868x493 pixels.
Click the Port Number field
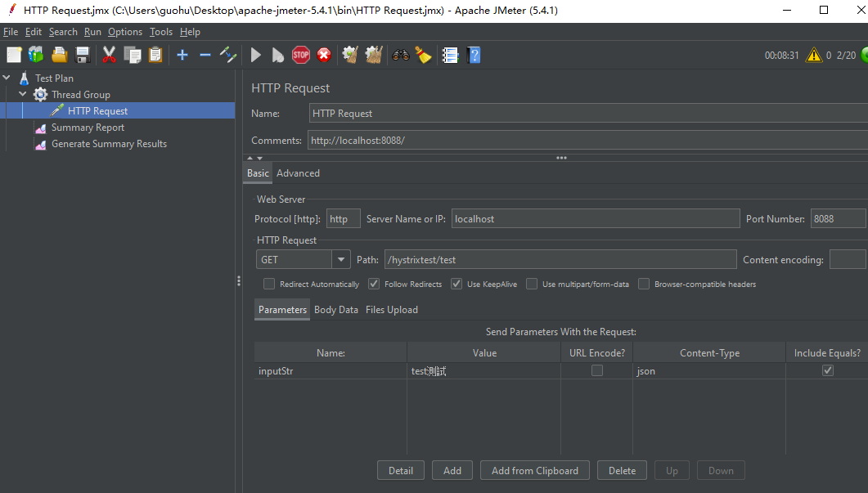coord(838,218)
